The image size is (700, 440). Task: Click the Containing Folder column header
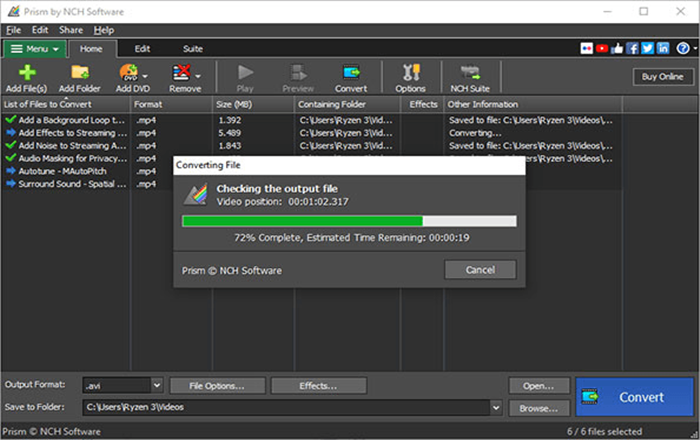pos(347,104)
